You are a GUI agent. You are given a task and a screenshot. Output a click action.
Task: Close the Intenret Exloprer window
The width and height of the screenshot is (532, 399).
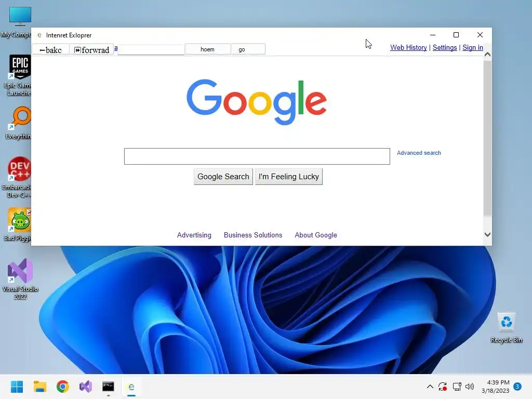point(480,35)
